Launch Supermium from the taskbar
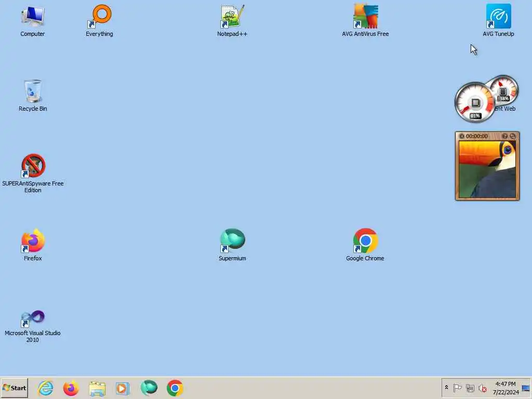 coord(149,388)
